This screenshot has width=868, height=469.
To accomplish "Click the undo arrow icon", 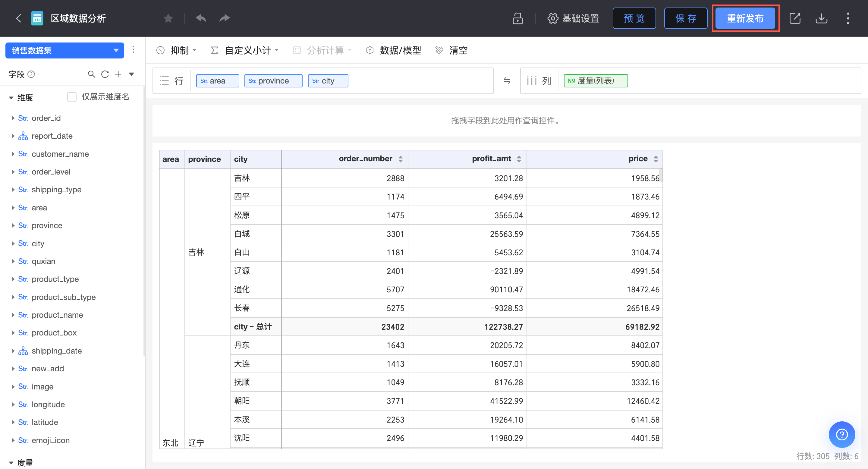I will [x=201, y=18].
